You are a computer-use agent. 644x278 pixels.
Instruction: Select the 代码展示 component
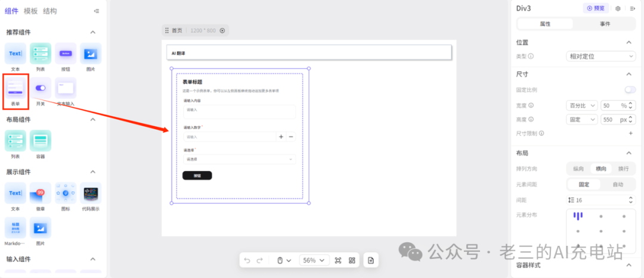click(91, 193)
